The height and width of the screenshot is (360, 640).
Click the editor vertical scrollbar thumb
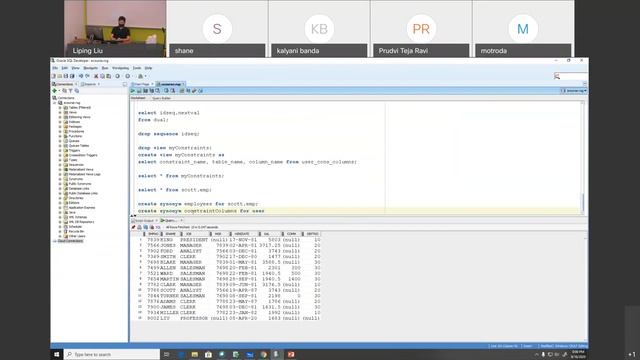coord(583,202)
